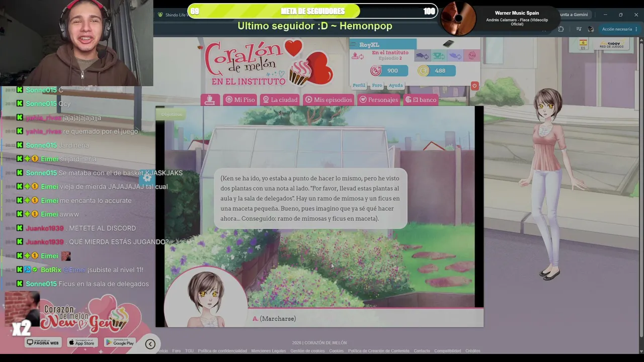Open the Foro footer link

(x=176, y=351)
